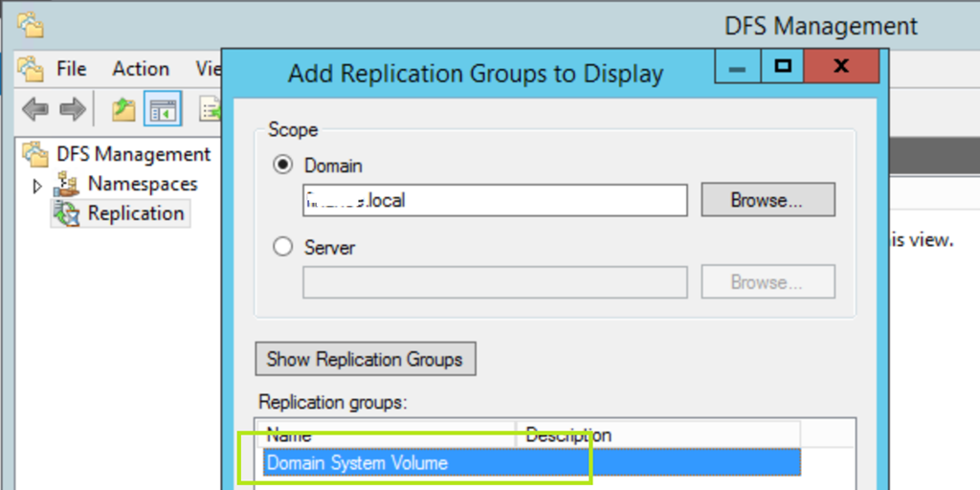This screenshot has width=980, height=490.
Task: Select the Domain scope radio button
Action: pos(283,166)
